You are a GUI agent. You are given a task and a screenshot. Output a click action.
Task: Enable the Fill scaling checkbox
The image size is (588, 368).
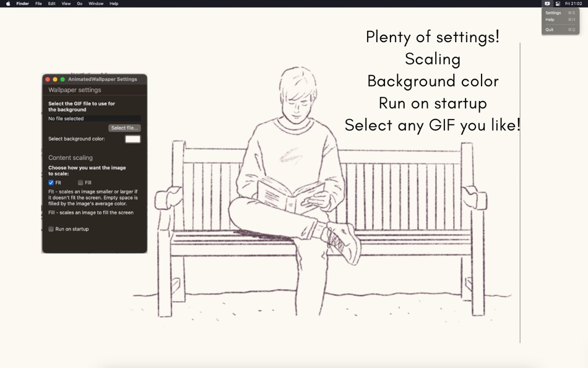pyautogui.click(x=80, y=183)
